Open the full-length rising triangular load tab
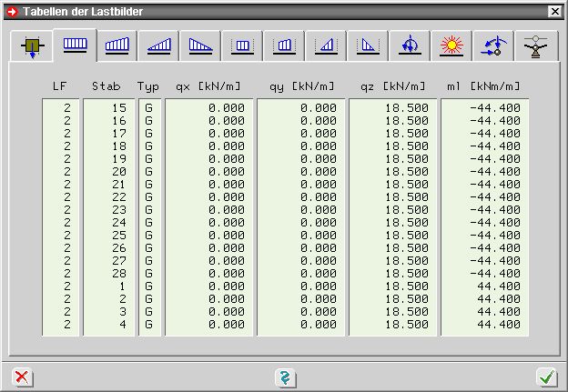Screen dimensions: 568x392 (x=159, y=45)
